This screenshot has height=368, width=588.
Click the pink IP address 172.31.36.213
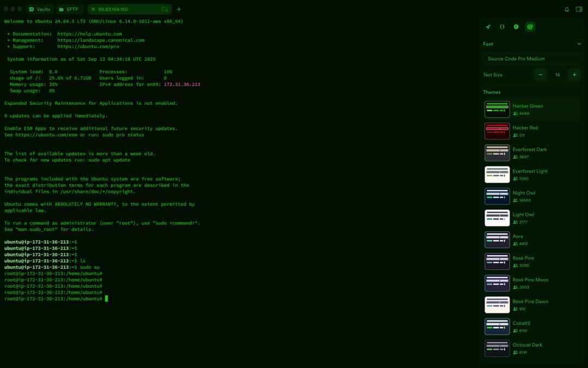pos(182,85)
